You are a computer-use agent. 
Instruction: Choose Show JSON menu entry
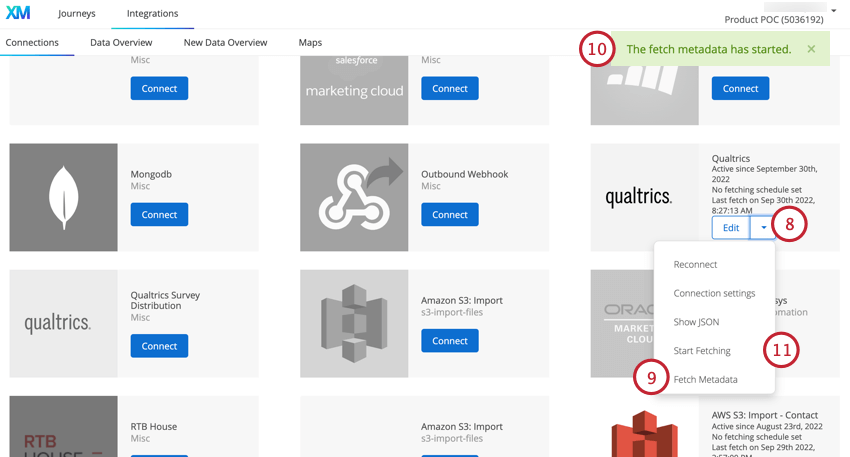(696, 322)
